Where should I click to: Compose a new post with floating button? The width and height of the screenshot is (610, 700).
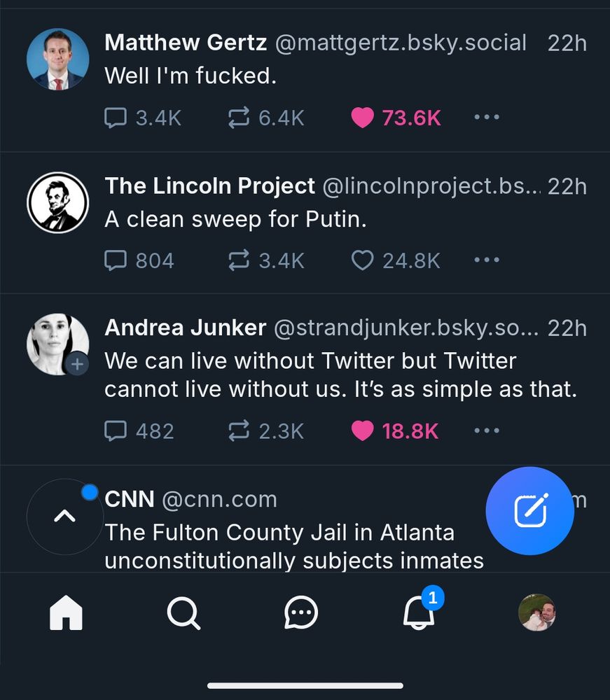(x=530, y=511)
